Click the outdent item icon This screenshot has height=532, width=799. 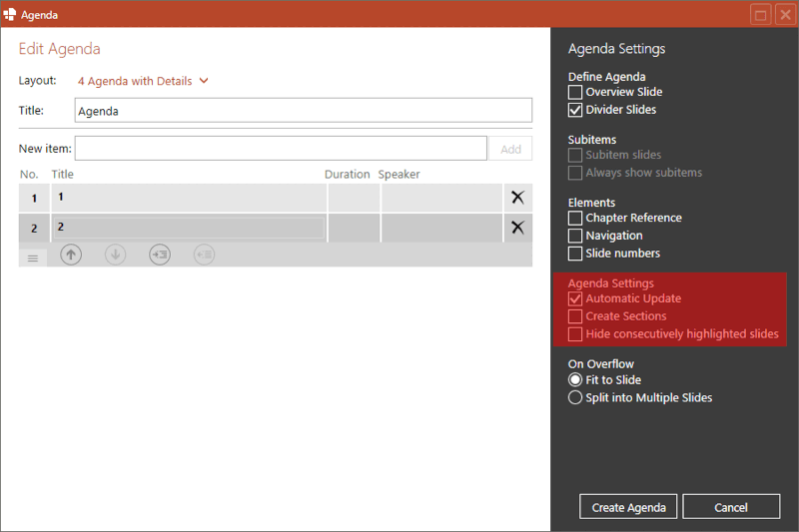[x=204, y=255]
